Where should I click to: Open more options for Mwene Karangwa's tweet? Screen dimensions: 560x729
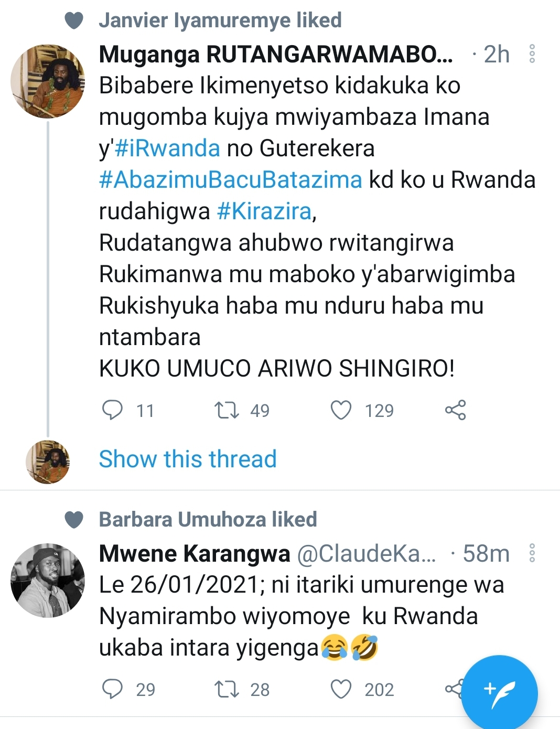532,553
